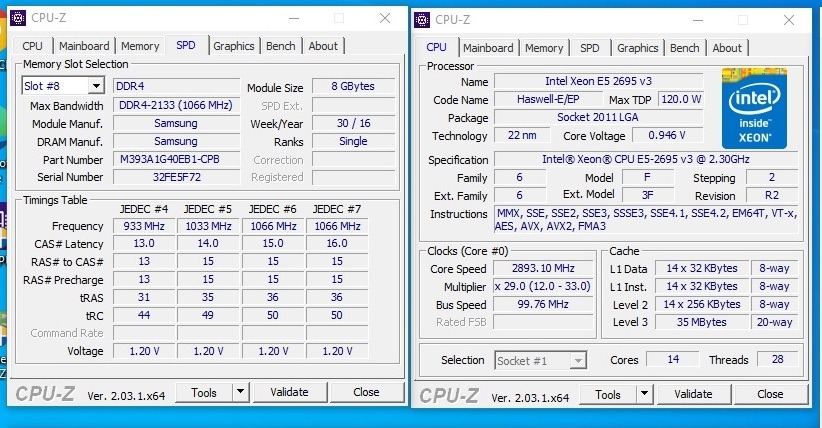Screen dimensions: 822x428
Task: Click Validate button in right window
Action: [693, 394]
